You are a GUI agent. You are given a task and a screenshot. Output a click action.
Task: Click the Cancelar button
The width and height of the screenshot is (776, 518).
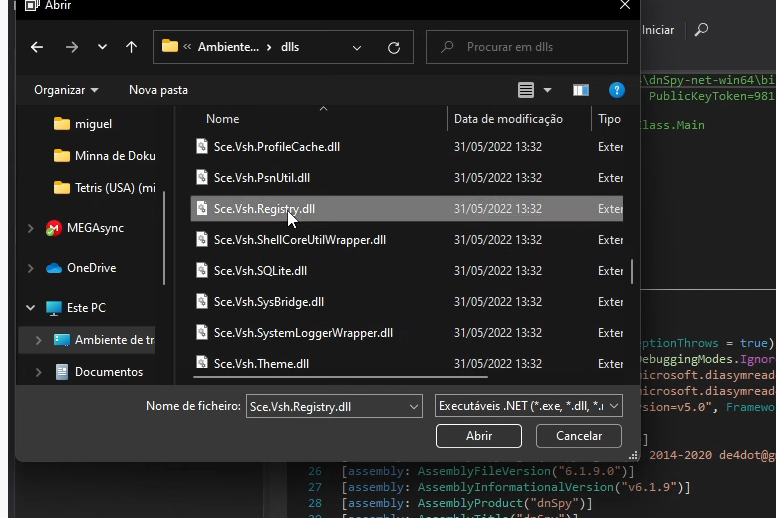point(578,436)
